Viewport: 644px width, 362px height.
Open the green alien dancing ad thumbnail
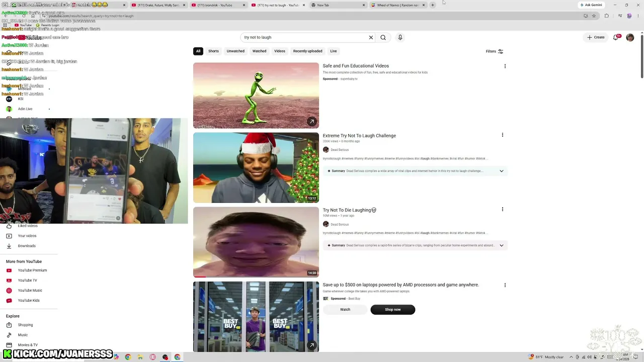coord(256,96)
